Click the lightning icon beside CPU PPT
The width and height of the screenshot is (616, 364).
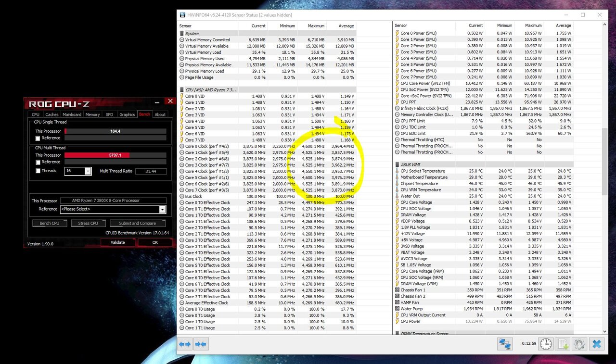click(397, 102)
